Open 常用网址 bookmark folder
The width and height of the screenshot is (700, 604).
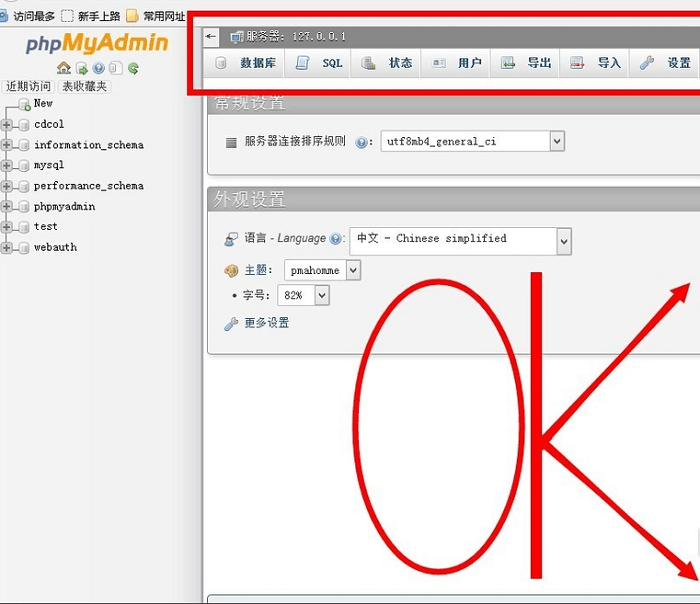pyautogui.click(x=155, y=17)
